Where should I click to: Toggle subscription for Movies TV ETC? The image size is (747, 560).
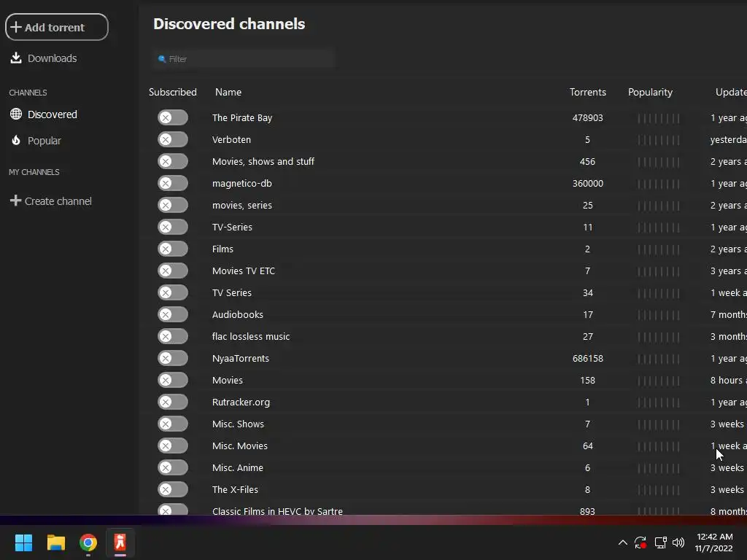pos(173,271)
